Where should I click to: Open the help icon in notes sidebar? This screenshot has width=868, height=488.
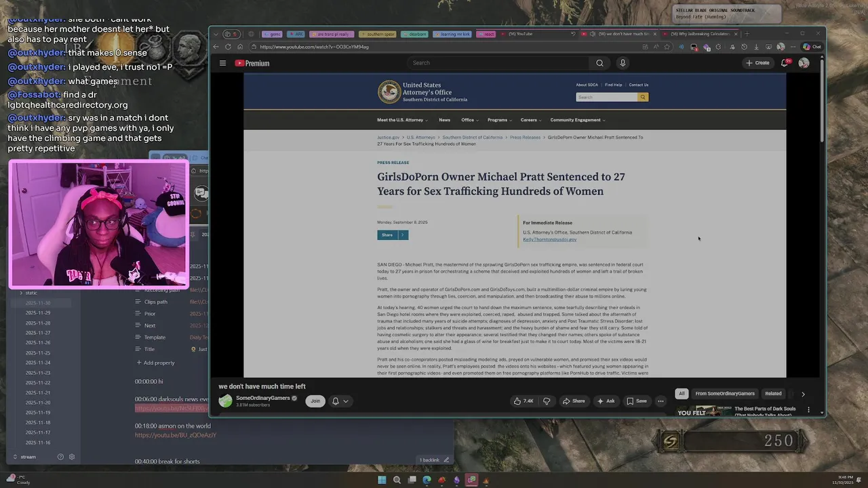60,457
